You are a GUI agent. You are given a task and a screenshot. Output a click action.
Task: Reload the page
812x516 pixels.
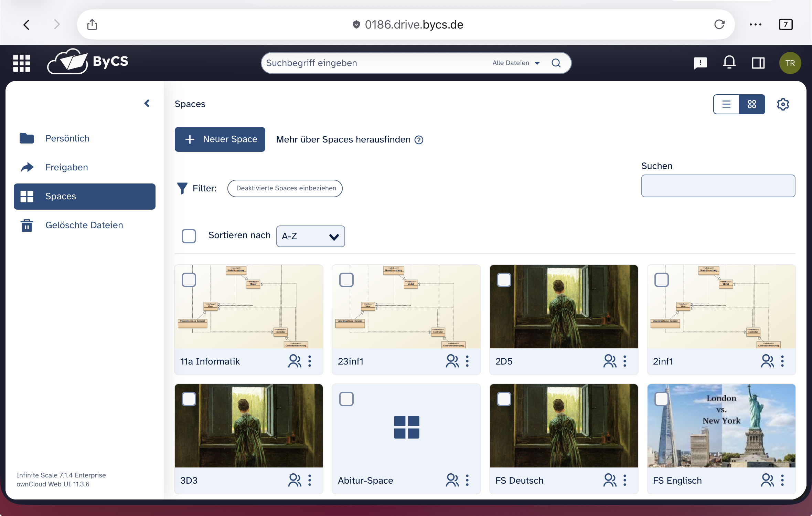[719, 24]
